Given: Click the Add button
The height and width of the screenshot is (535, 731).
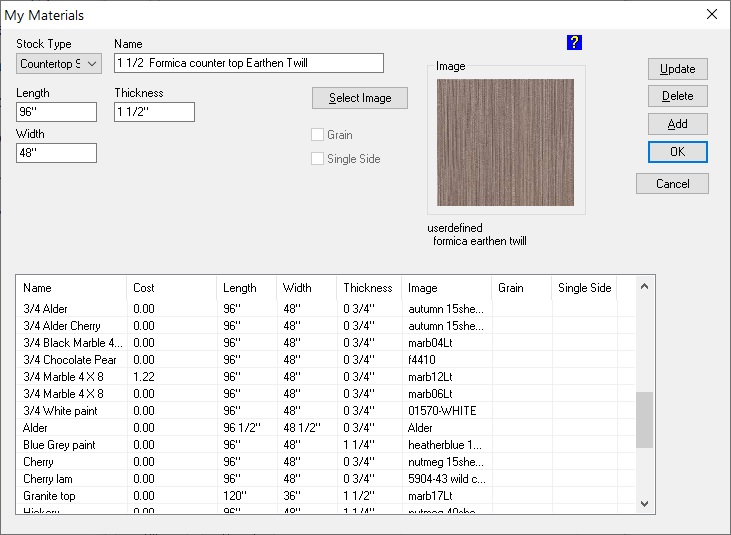Looking at the screenshot, I should pos(677,124).
